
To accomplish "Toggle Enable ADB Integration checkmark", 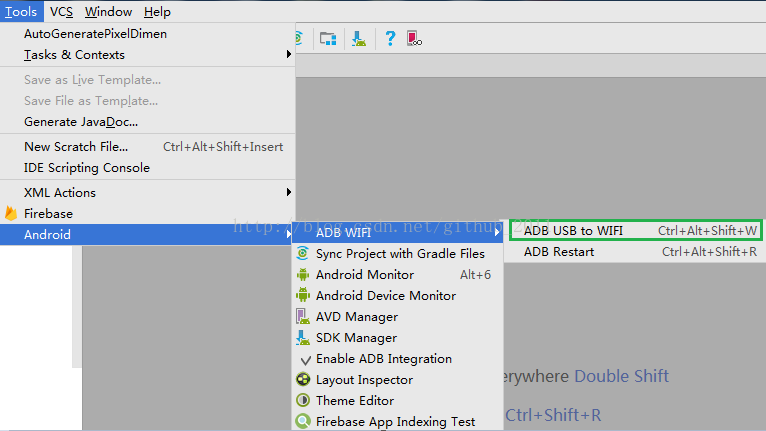I will [305, 360].
